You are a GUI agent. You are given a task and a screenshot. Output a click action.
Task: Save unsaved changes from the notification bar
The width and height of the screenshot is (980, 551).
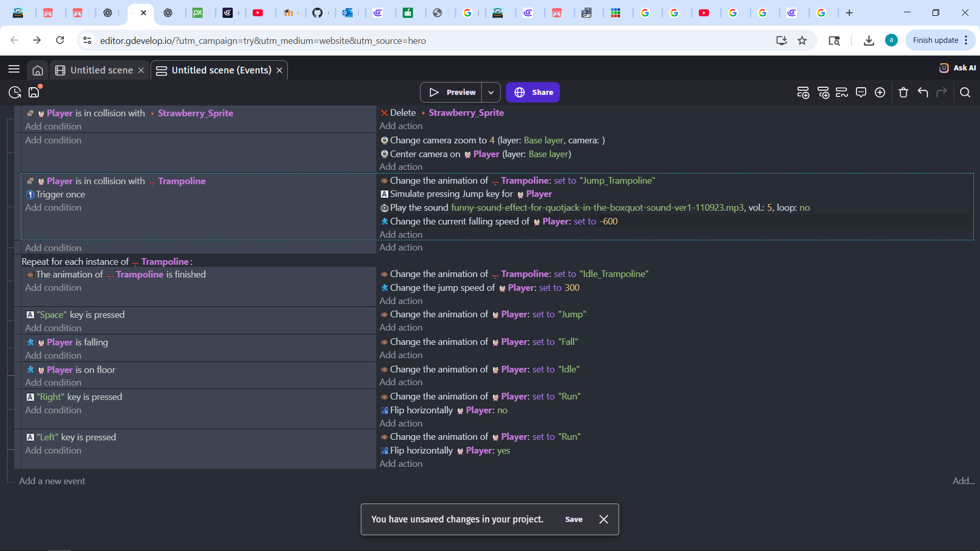point(574,519)
